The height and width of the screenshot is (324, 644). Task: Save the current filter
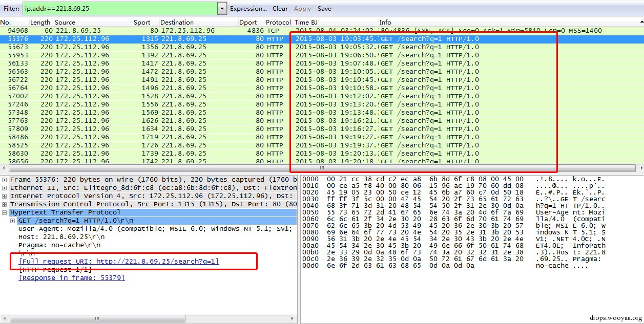(324, 9)
